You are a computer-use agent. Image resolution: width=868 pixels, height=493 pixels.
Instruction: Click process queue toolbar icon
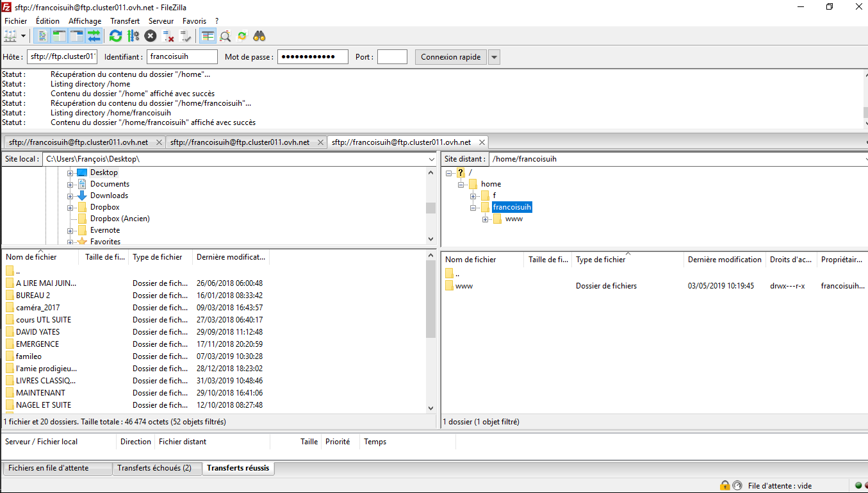(x=133, y=36)
